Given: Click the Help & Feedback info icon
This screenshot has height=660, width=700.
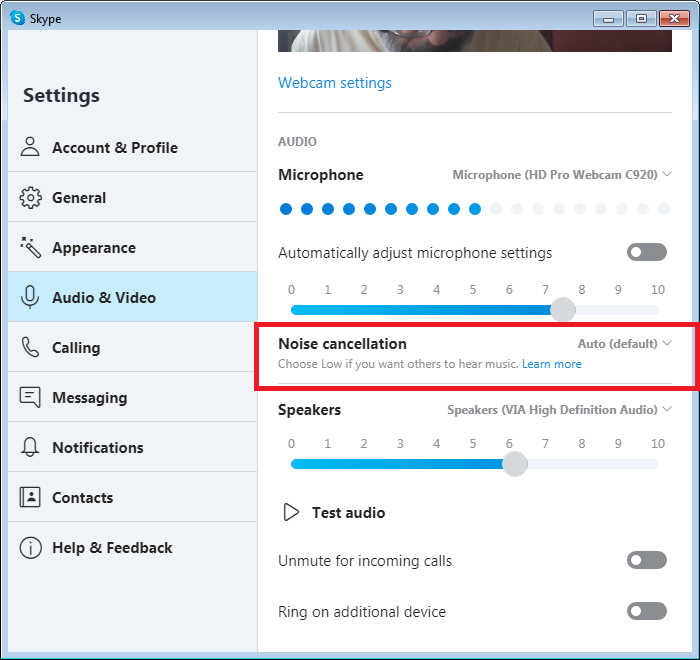Looking at the screenshot, I should [30, 547].
